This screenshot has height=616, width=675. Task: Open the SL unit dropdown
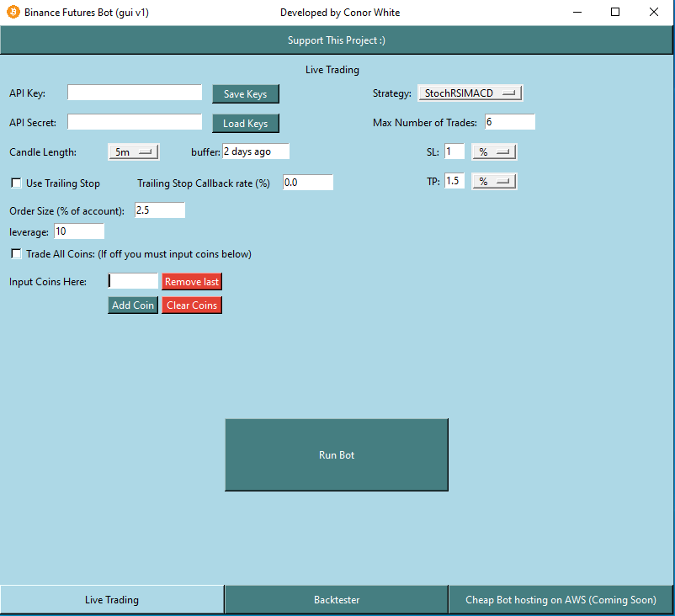[x=494, y=152]
